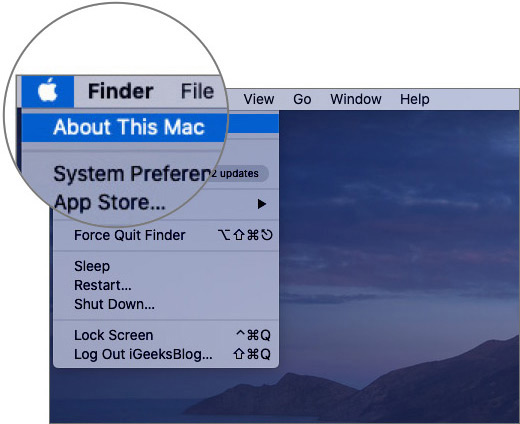Choose System Preferences entry
This screenshot has width=520, height=424.
pos(132,174)
